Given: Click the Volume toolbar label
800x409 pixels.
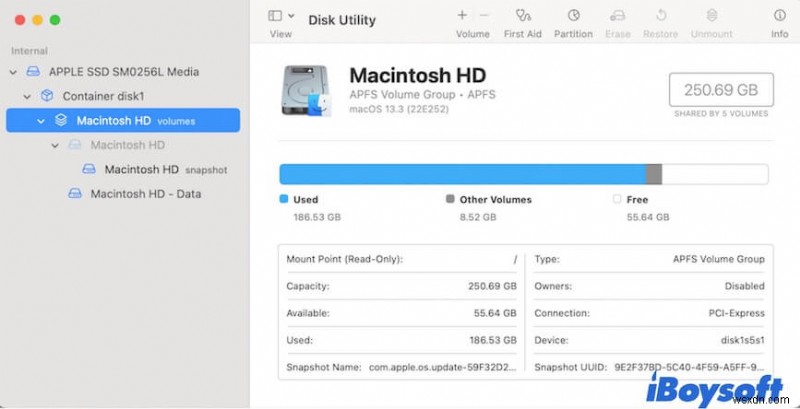Looking at the screenshot, I should tap(472, 34).
